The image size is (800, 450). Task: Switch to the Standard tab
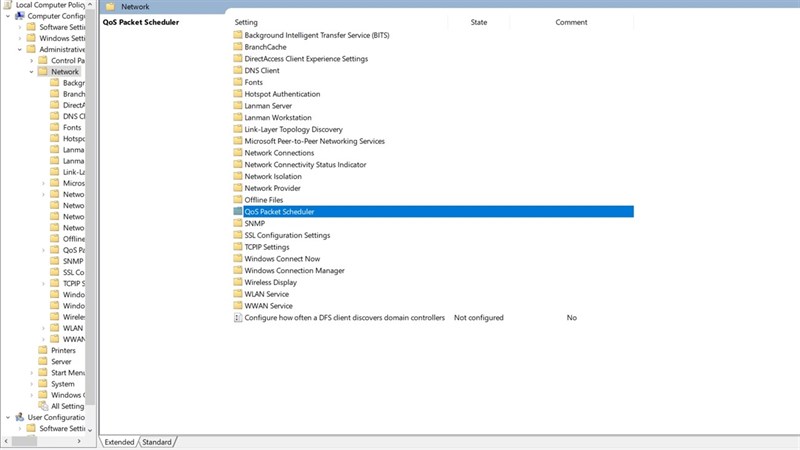click(x=157, y=441)
